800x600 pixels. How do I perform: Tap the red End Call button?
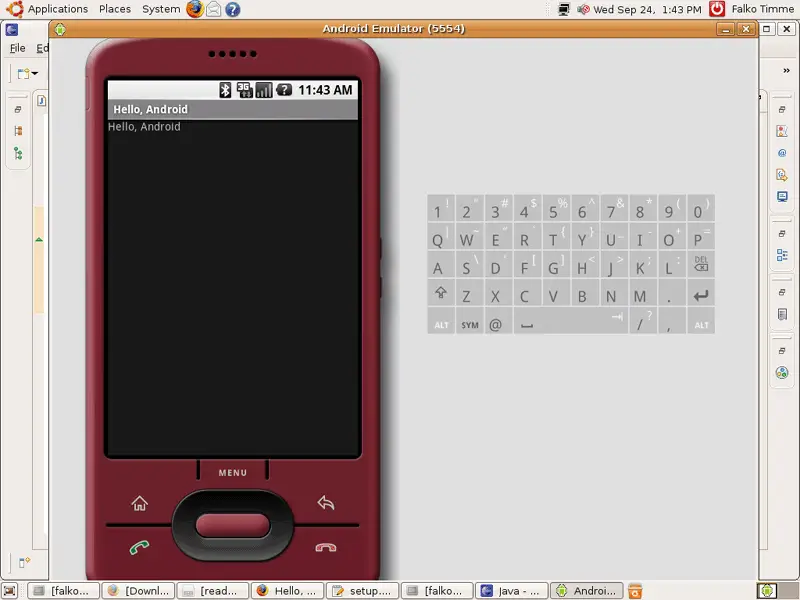point(326,547)
